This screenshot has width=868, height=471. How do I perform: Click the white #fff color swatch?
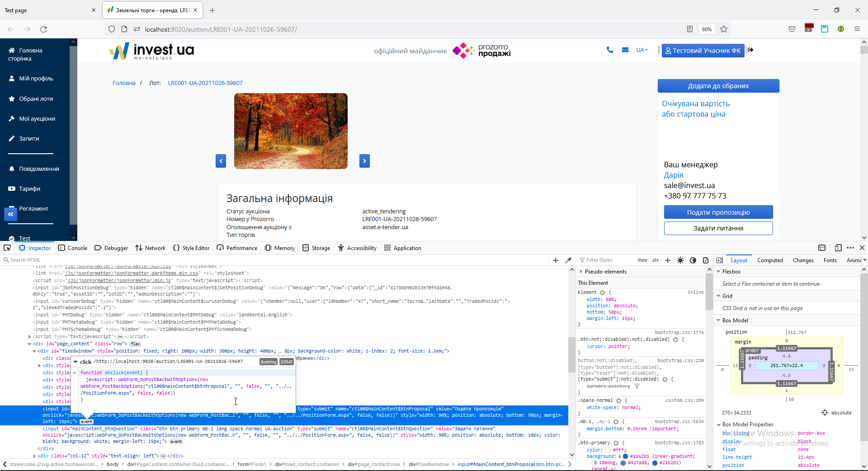pyautogui.click(x=608, y=450)
